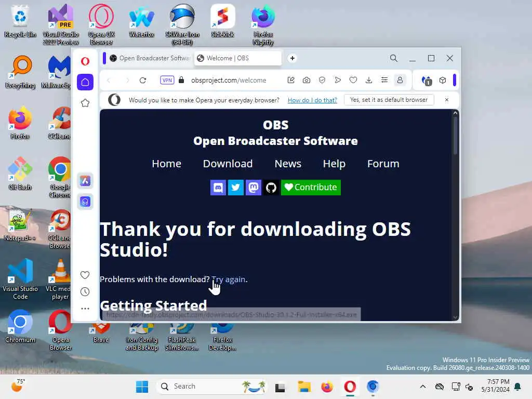Viewport: 532px width, 399px height.
Task: Open the ad blocker shield icon
Action: pyautogui.click(x=322, y=81)
